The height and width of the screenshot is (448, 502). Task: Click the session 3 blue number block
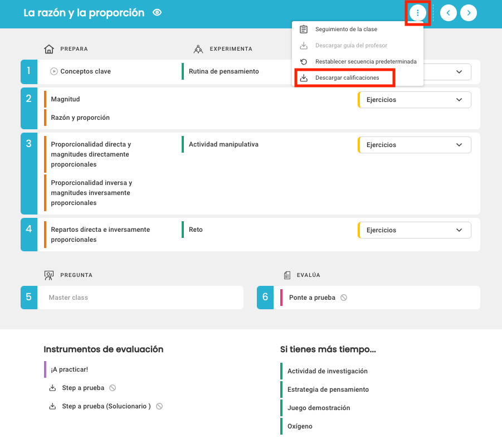click(x=29, y=173)
